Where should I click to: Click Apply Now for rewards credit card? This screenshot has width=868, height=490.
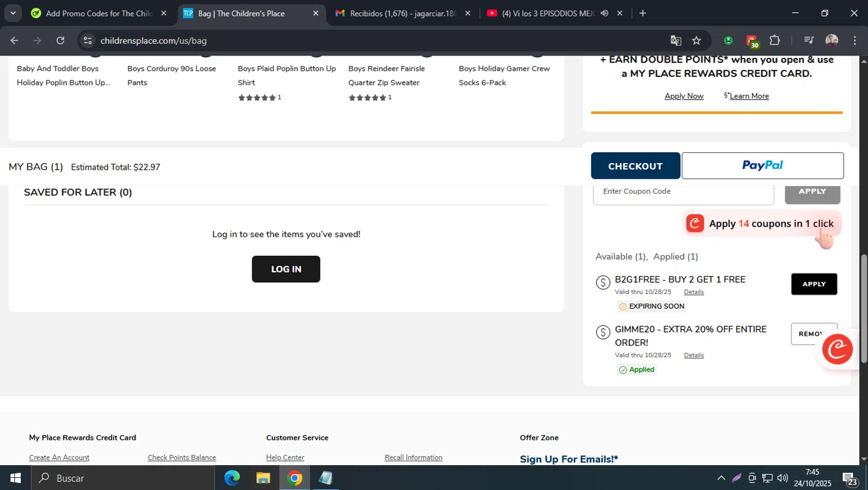[684, 96]
